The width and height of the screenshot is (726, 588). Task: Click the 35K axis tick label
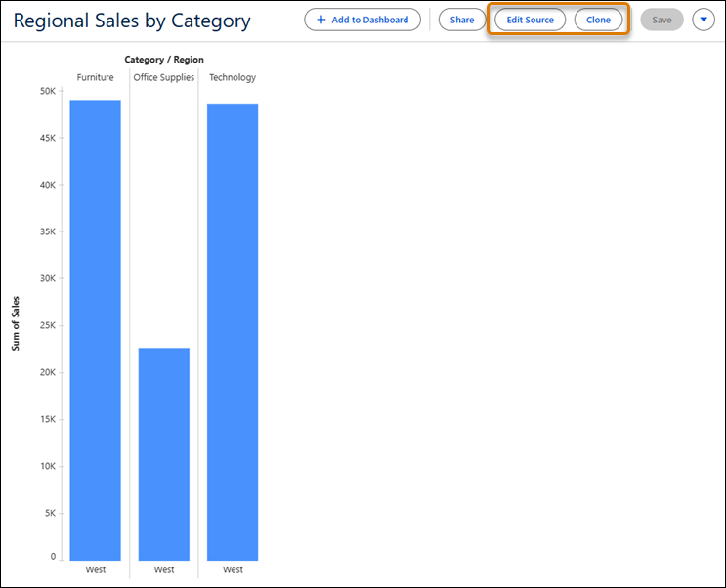(48, 231)
